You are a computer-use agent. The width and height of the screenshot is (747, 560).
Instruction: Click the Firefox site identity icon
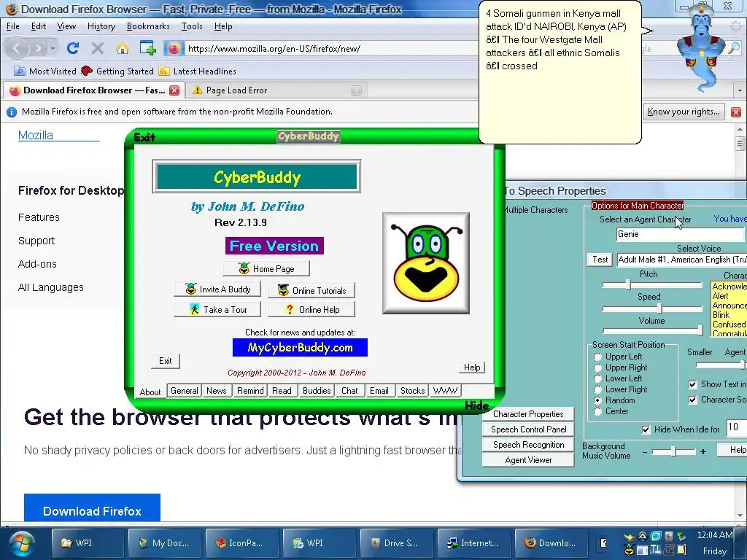pyautogui.click(x=174, y=48)
